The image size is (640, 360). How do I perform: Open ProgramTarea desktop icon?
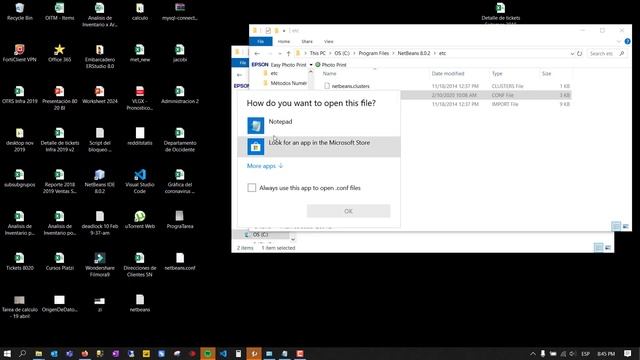180,220
